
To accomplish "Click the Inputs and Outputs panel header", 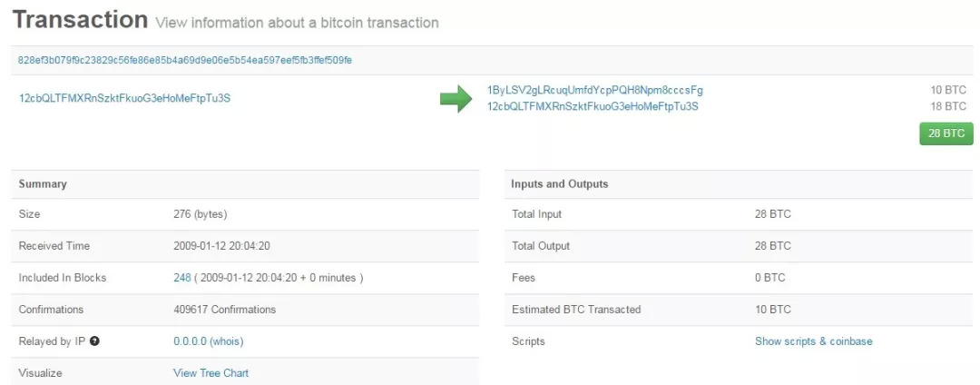I will click(x=559, y=184).
